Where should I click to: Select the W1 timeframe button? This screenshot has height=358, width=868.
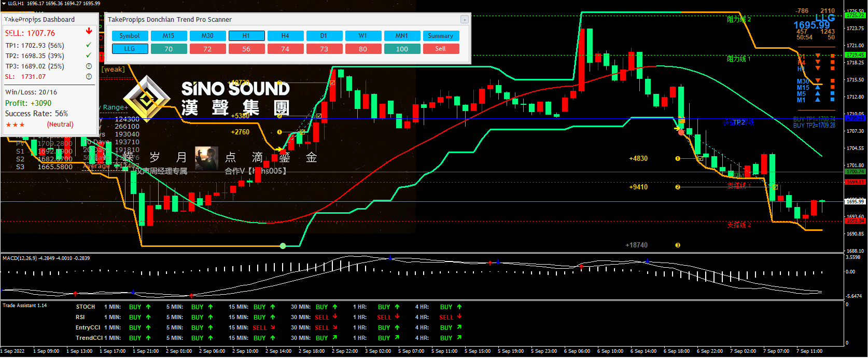point(363,36)
